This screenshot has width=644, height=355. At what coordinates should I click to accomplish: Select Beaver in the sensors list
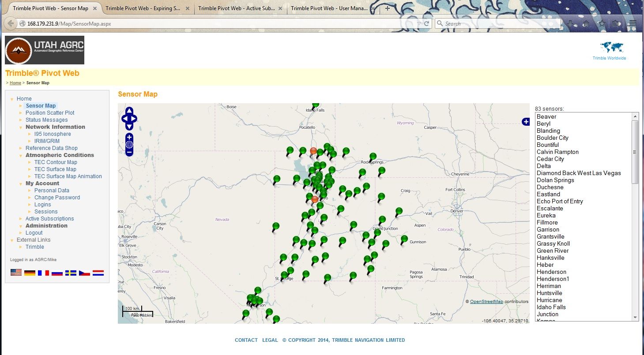pyautogui.click(x=546, y=117)
